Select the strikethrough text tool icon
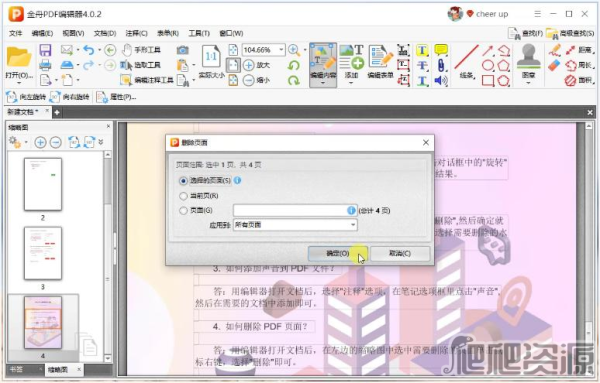This screenshot has height=383, width=600. click(422, 65)
